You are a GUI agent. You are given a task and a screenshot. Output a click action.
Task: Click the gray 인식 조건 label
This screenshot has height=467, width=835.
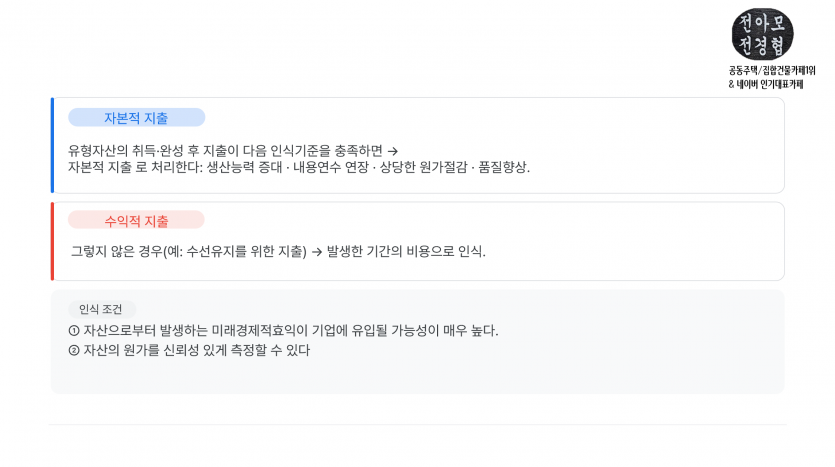pyautogui.click(x=101, y=309)
